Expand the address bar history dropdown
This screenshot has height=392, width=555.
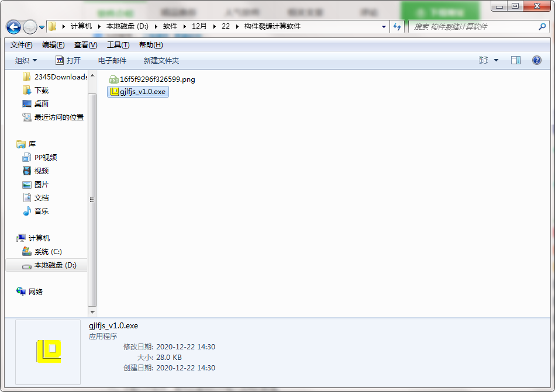(384, 26)
